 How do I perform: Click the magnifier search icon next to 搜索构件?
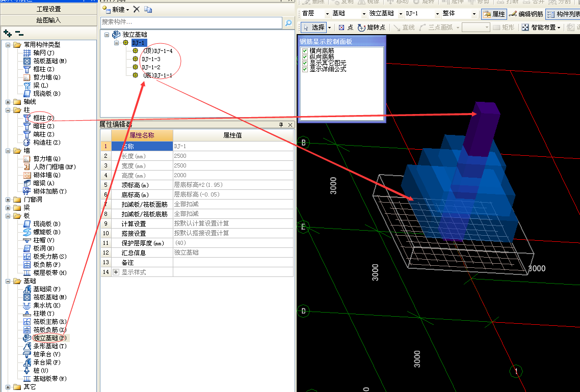click(x=288, y=22)
